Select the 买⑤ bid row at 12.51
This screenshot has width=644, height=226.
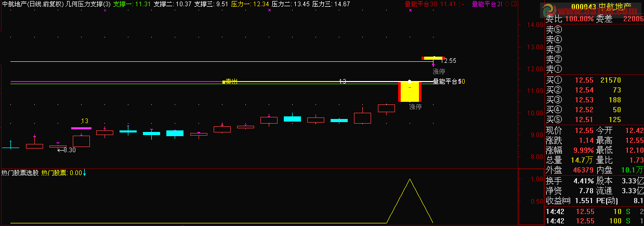click(x=595, y=120)
